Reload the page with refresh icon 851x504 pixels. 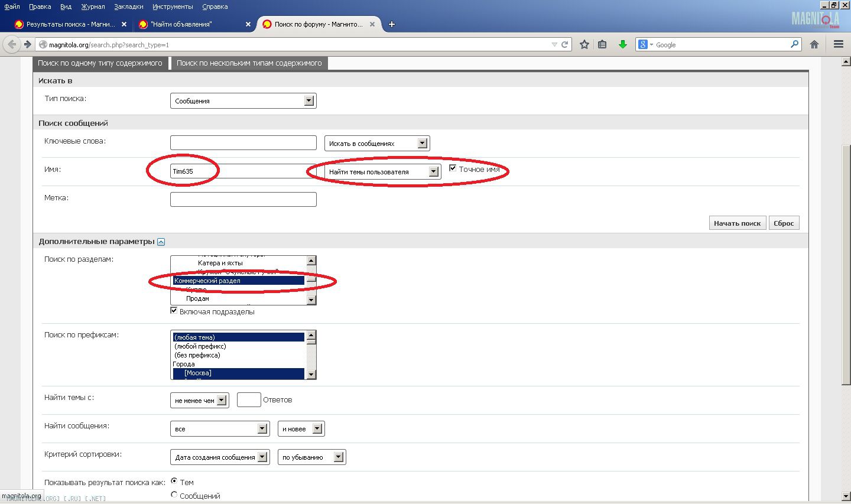point(564,44)
